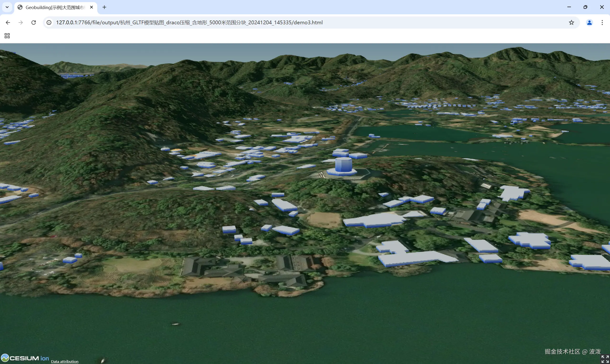
Task: Open the Chrome three-dot menu
Action: click(x=602, y=23)
